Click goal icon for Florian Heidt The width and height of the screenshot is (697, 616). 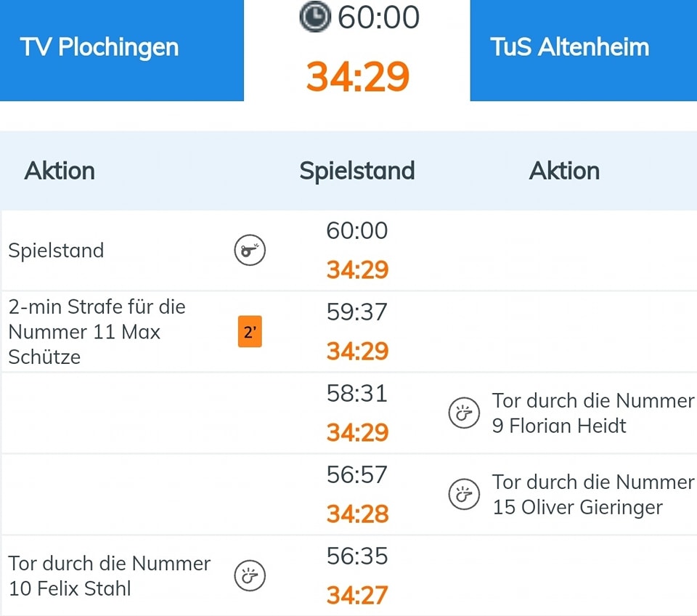464,413
